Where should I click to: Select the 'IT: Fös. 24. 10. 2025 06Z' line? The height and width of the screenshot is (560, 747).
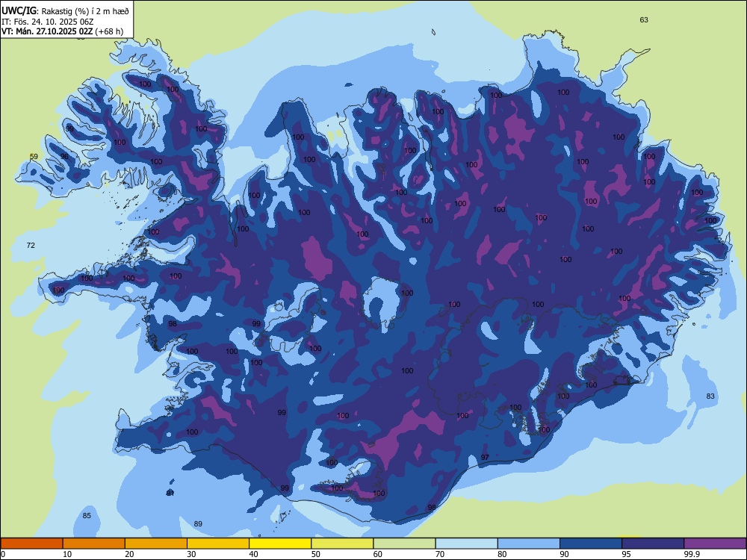coord(48,22)
